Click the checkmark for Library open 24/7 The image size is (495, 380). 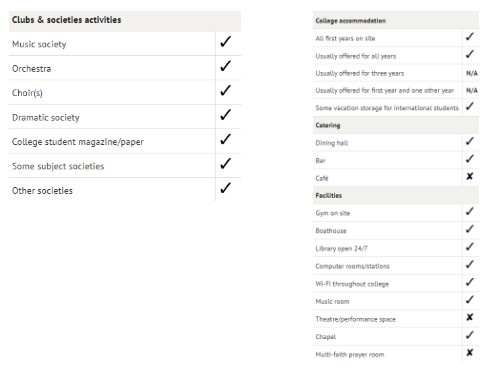point(470,247)
